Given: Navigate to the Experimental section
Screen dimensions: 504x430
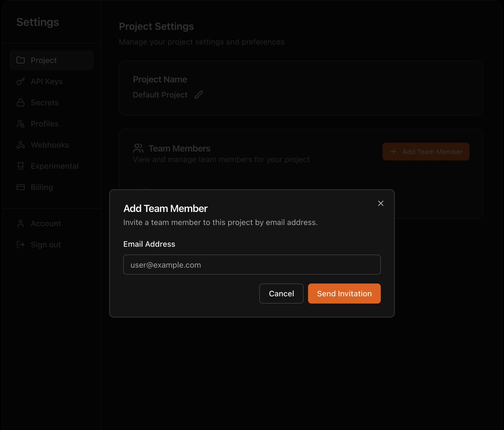Looking at the screenshot, I should (55, 166).
